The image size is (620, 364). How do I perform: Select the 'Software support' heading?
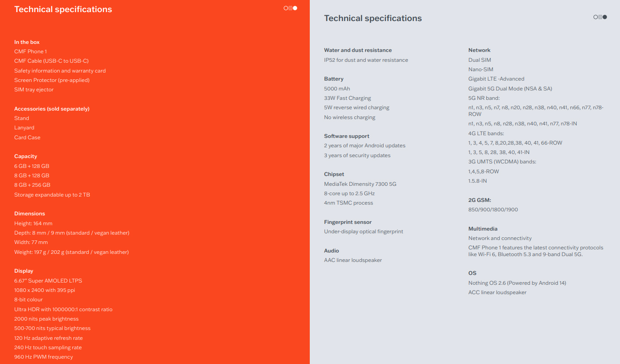[x=347, y=136]
